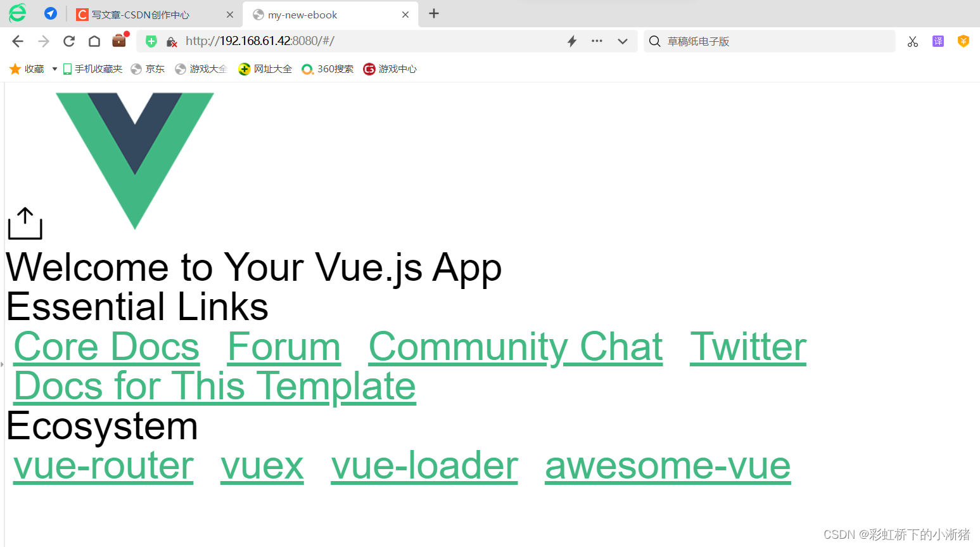Open the scissors screenshot tool

[913, 41]
